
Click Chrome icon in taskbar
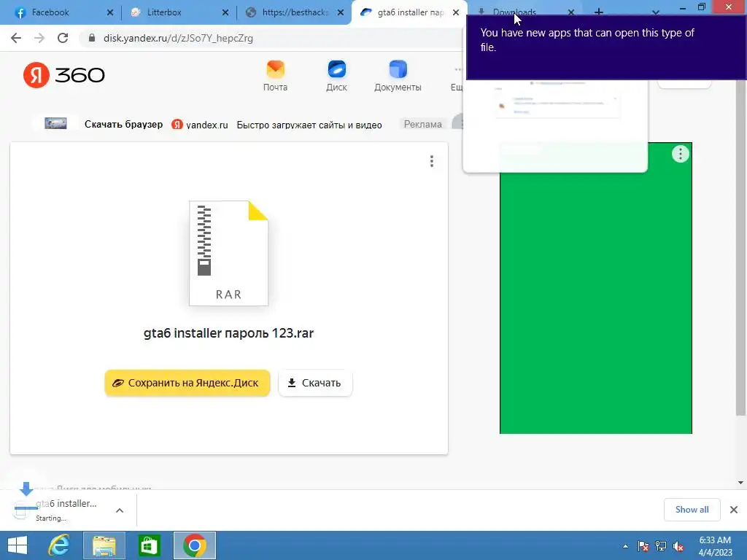coord(194,545)
